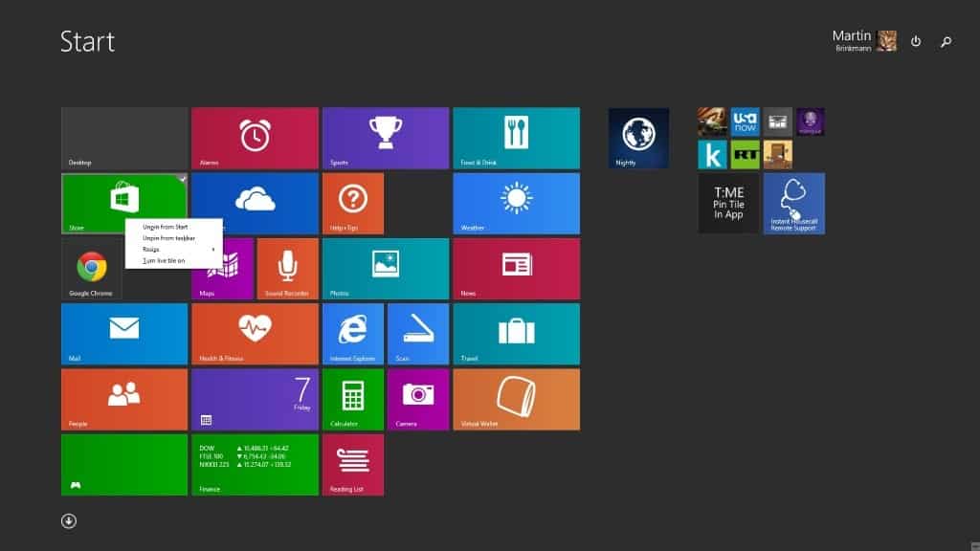Screen dimensions: 980x551
Task: Launch Sound Recorder
Action: click(285, 269)
